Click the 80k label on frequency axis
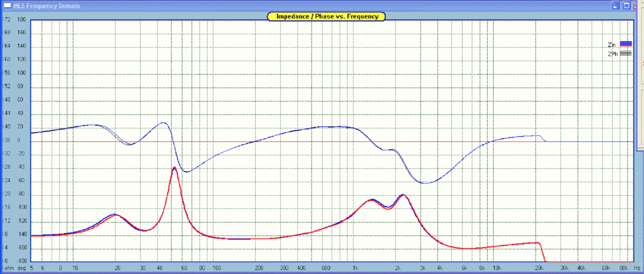644x274 pixels. click(623, 267)
